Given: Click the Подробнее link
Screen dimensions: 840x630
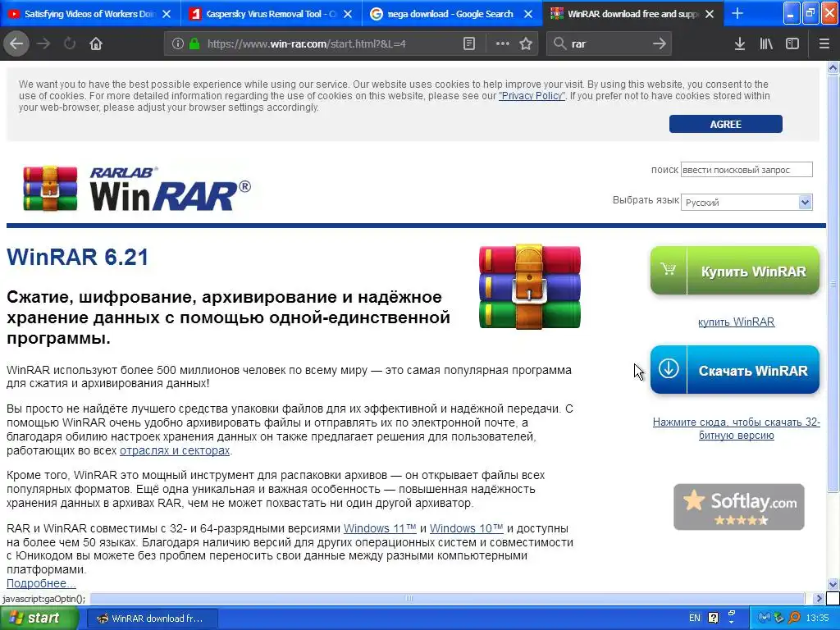Looking at the screenshot, I should coord(41,583).
